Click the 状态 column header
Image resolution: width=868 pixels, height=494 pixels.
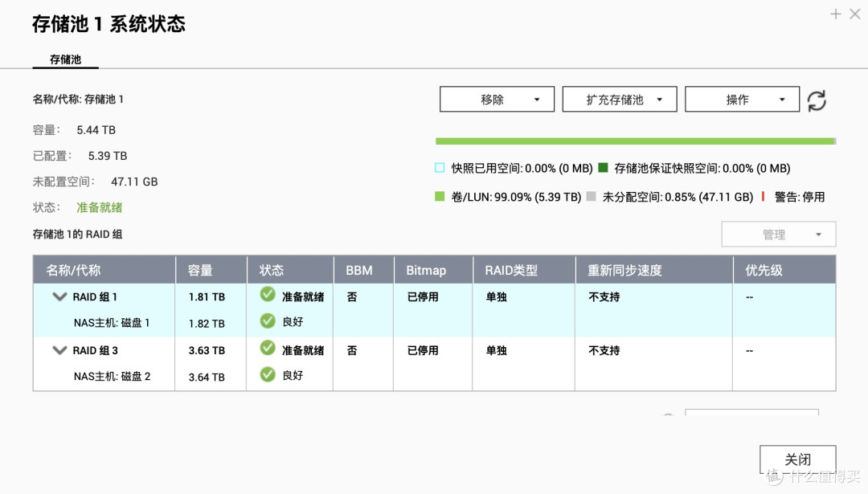pyautogui.click(x=271, y=270)
